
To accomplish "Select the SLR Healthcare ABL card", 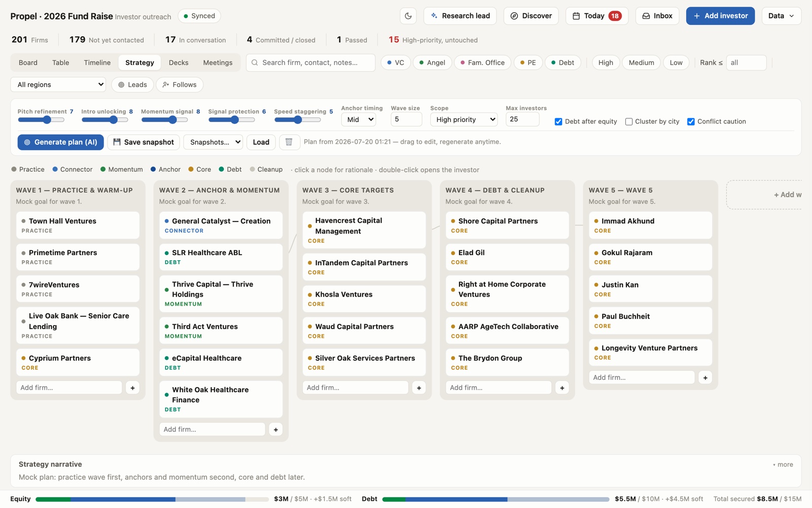I will 221,257.
